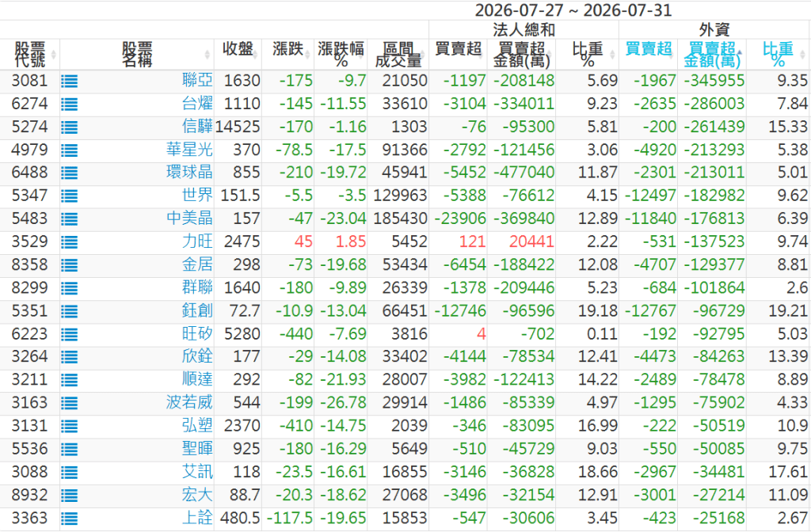Select stock code cell 3081
This screenshot has width=811, height=532.
coord(29,81)
